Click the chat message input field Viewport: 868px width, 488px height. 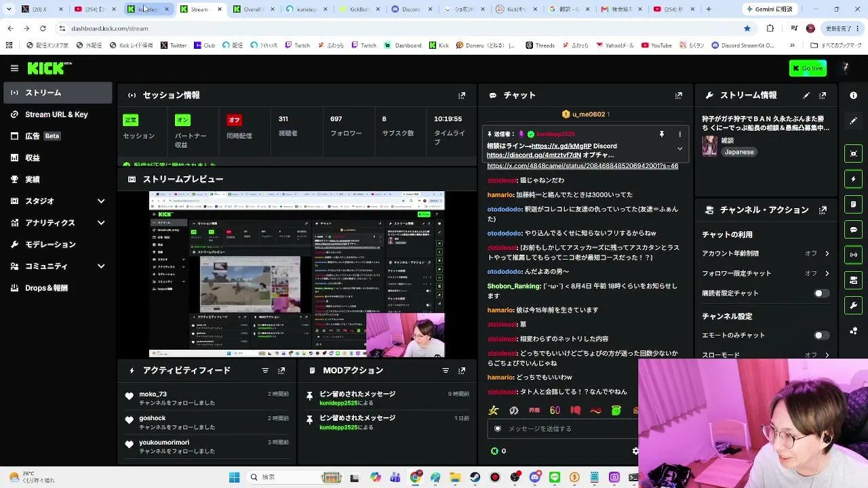563,428
